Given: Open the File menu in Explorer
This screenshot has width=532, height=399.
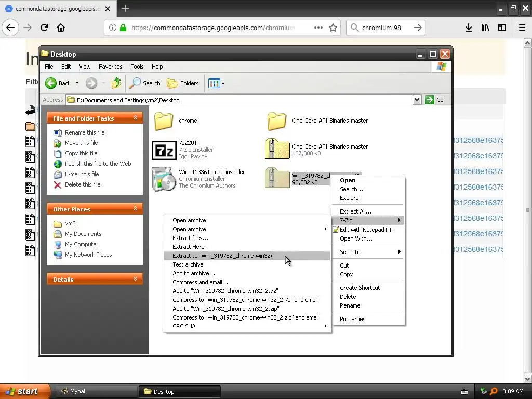Looking at the screenshot, I should [x=49, y=66].
